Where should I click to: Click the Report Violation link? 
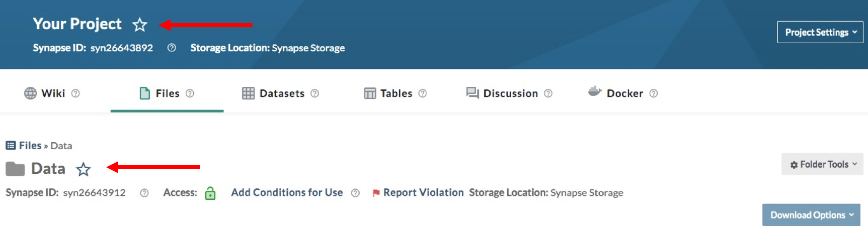pyautogui.click(x=423, y=192)
